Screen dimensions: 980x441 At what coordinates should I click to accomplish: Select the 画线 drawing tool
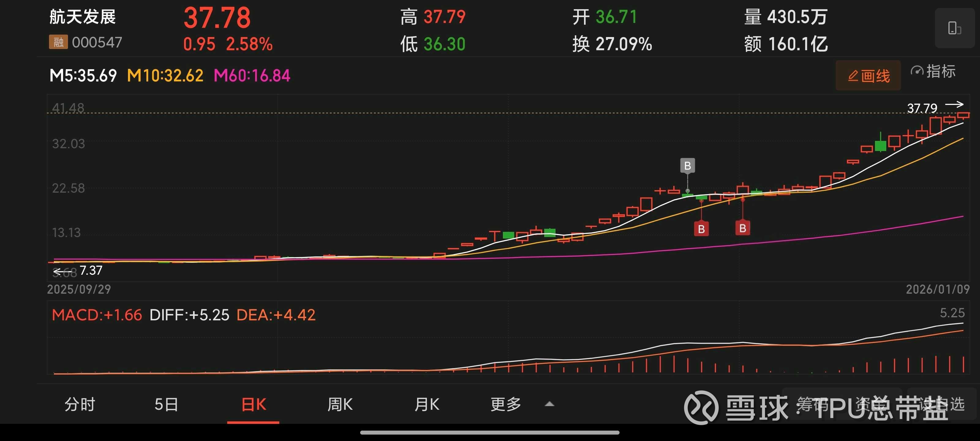[x=868, y=75]
